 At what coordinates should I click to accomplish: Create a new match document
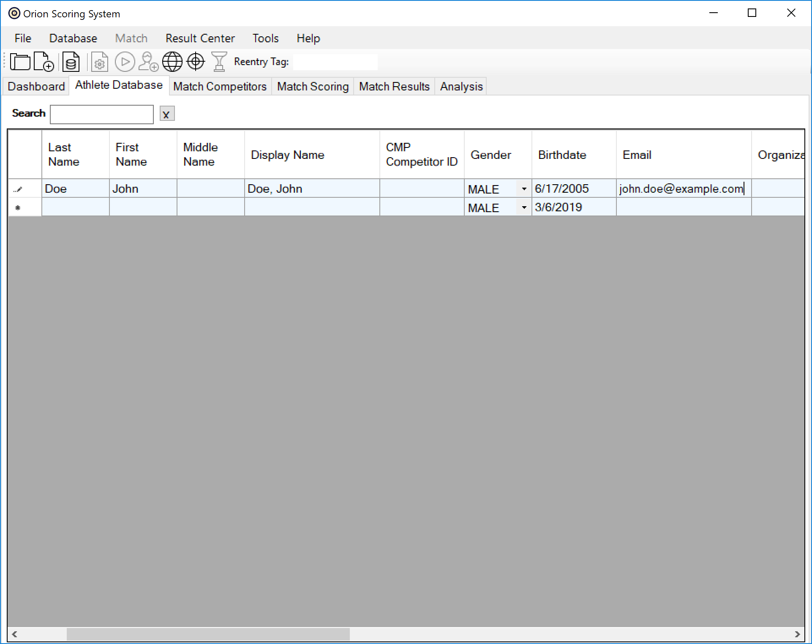coord(44,62)
